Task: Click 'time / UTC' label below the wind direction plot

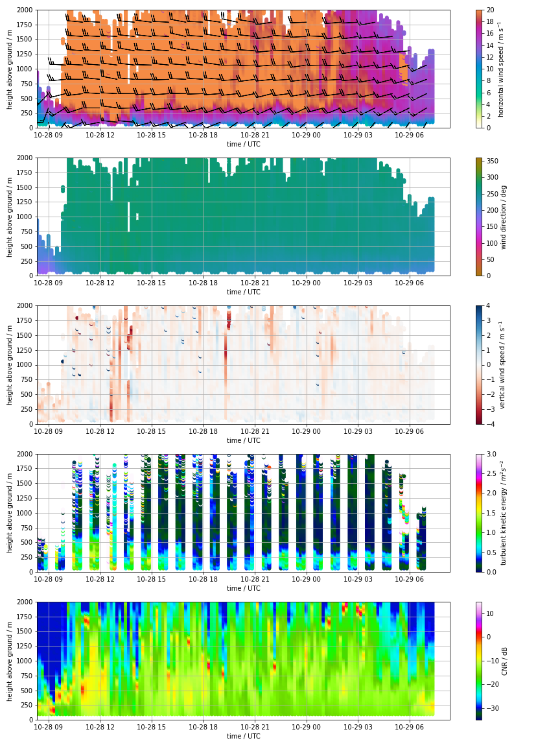Action: (x=244, y=292)
